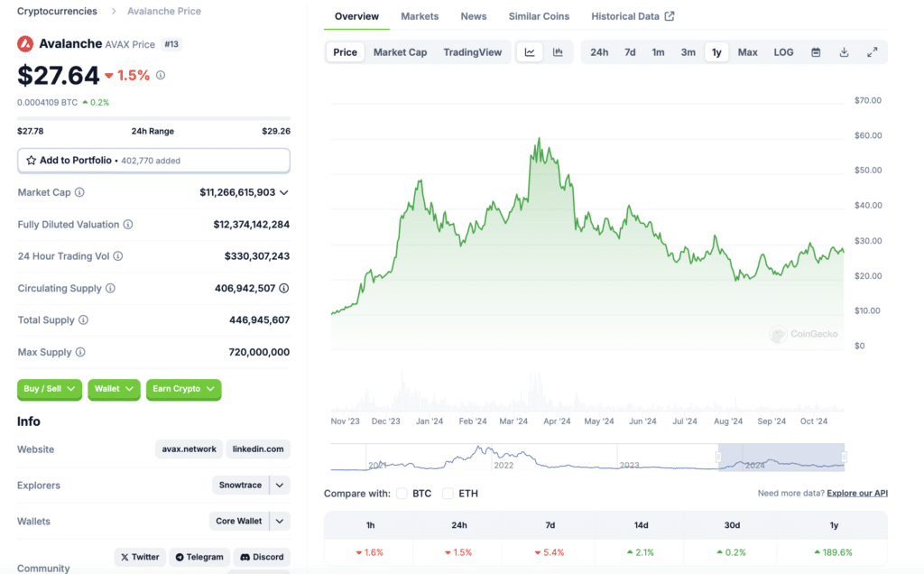
Task: Expand the Wallets dropdown arrow beside Core Wallet
Action: pyautogui.click(x=280, y=521)
